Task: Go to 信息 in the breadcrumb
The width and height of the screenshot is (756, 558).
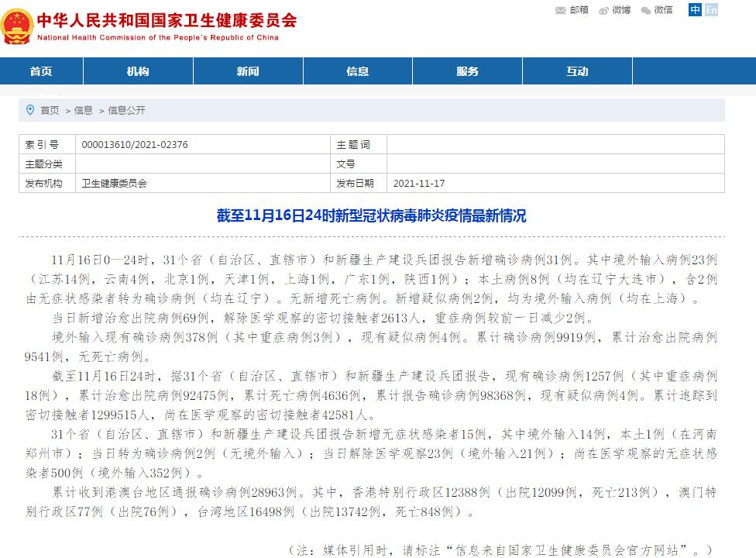Action: [x=84, y=111]
